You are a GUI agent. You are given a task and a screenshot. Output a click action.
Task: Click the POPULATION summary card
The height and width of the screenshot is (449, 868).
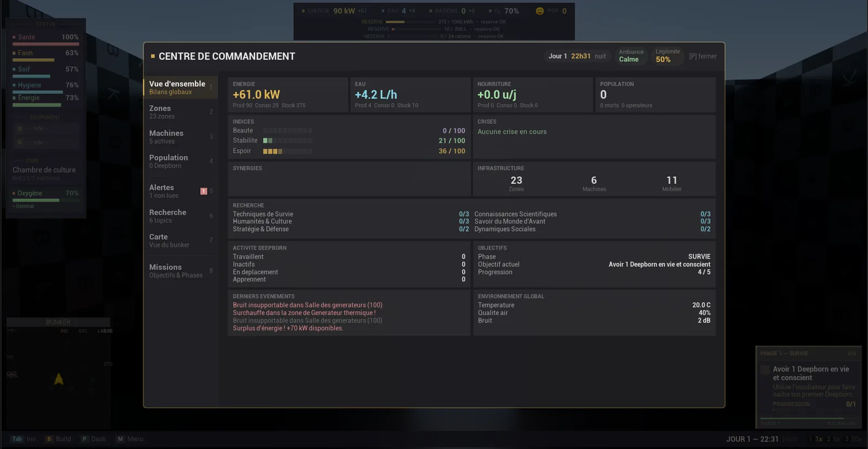[x=655, y=95]
